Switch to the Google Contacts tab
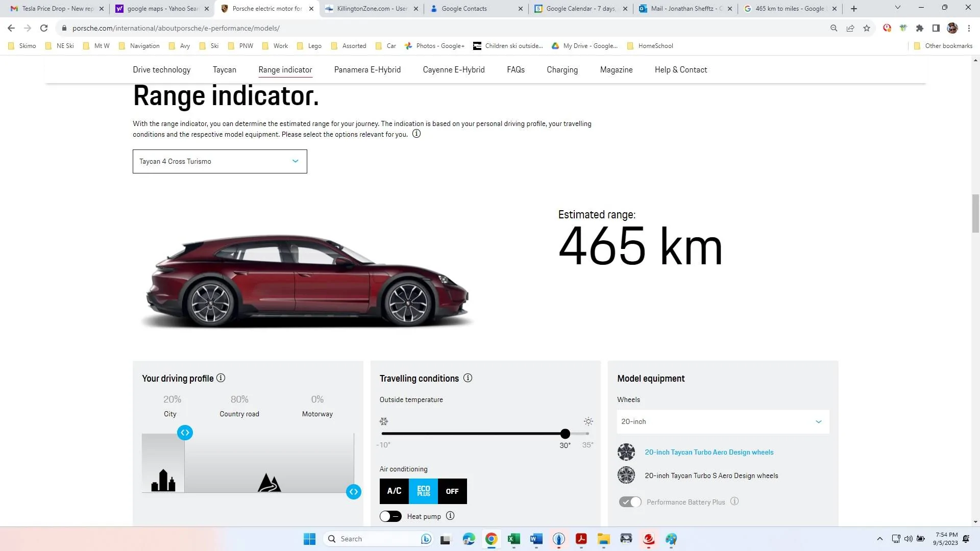 [476, 9]
